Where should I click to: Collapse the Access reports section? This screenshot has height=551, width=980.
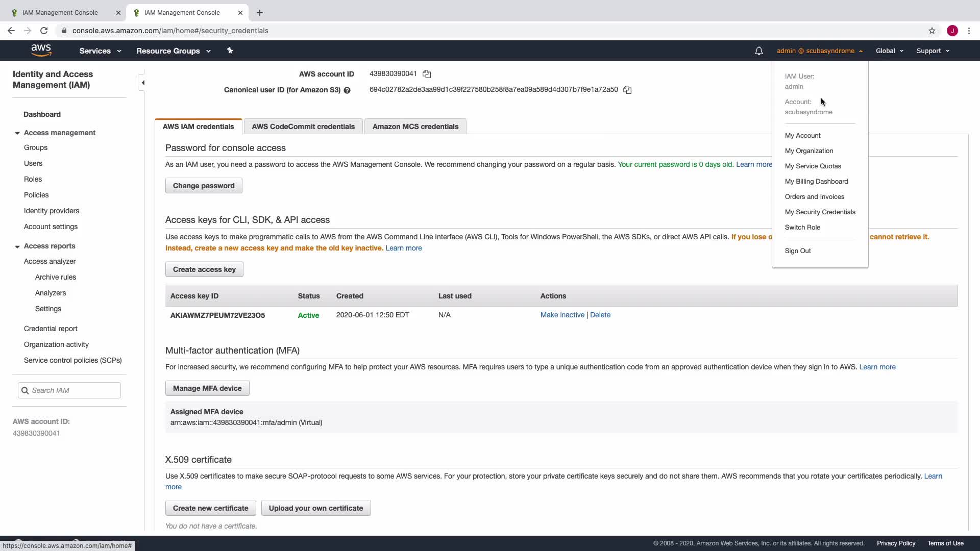pos(17,246)
